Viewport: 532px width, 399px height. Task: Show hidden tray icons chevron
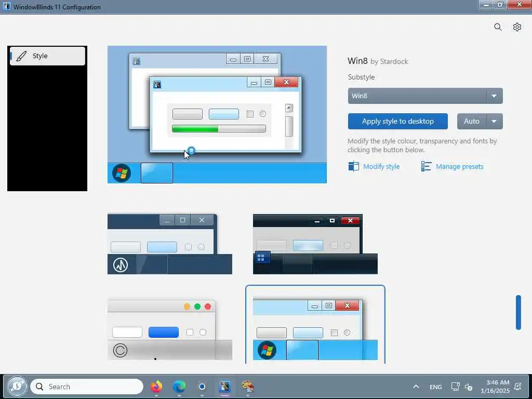coord(416,387)
